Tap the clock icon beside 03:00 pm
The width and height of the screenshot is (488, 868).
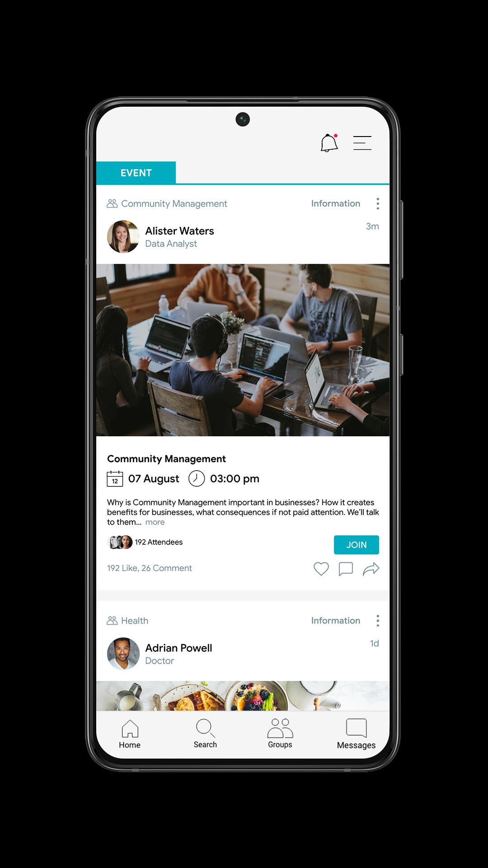pos(197,478)
